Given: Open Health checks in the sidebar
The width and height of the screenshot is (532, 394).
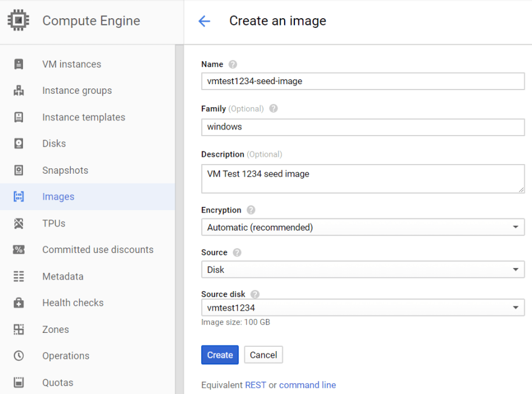Looking at the screenshot, I should click(x=88, y=303).
